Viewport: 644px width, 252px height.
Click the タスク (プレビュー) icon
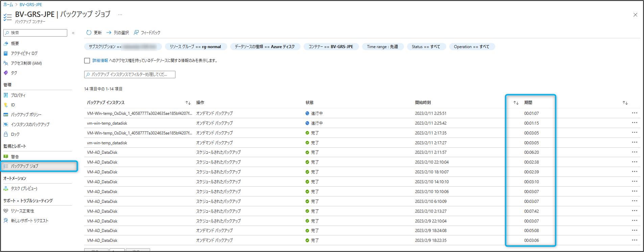(6, 189)
